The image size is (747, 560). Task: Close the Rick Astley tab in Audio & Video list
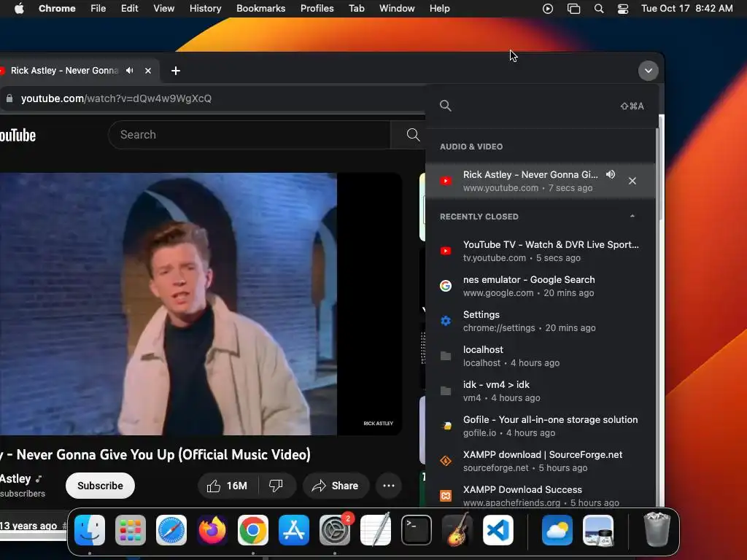coord(632,181)
